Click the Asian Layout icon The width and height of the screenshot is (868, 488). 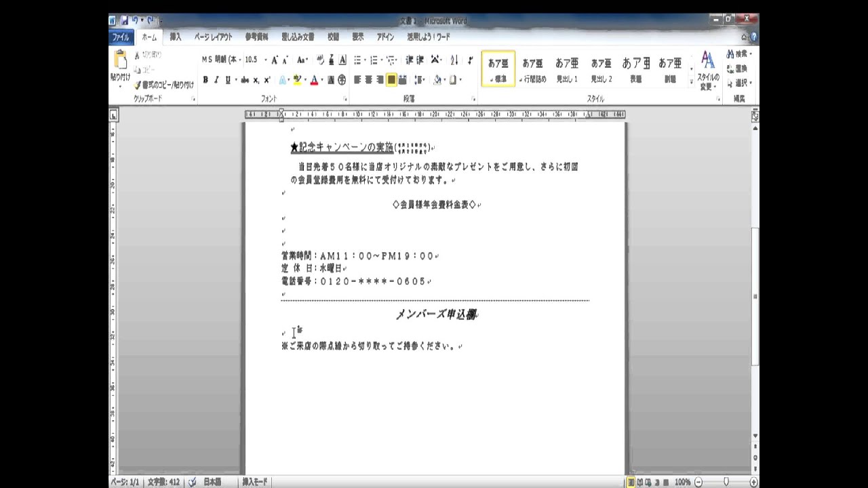(x=436, y=60)
